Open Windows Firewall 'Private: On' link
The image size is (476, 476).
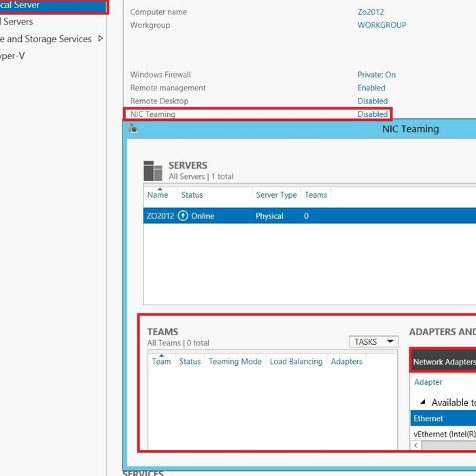376,75
